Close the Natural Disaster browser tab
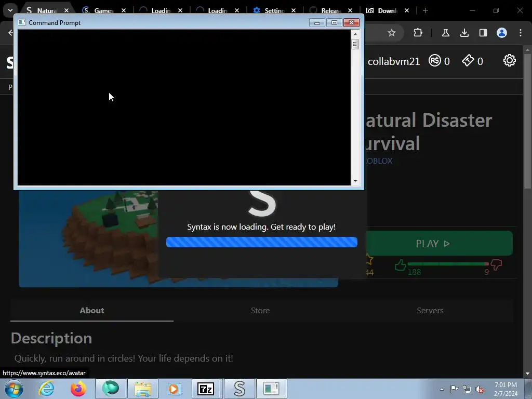 pyautogui.click(x=66, y=10)
